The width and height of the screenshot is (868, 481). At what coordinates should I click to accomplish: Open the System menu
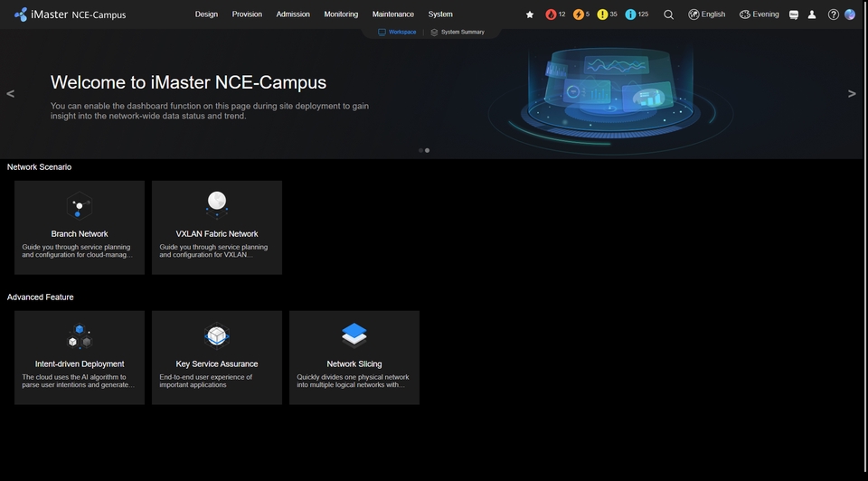[440, 14]
